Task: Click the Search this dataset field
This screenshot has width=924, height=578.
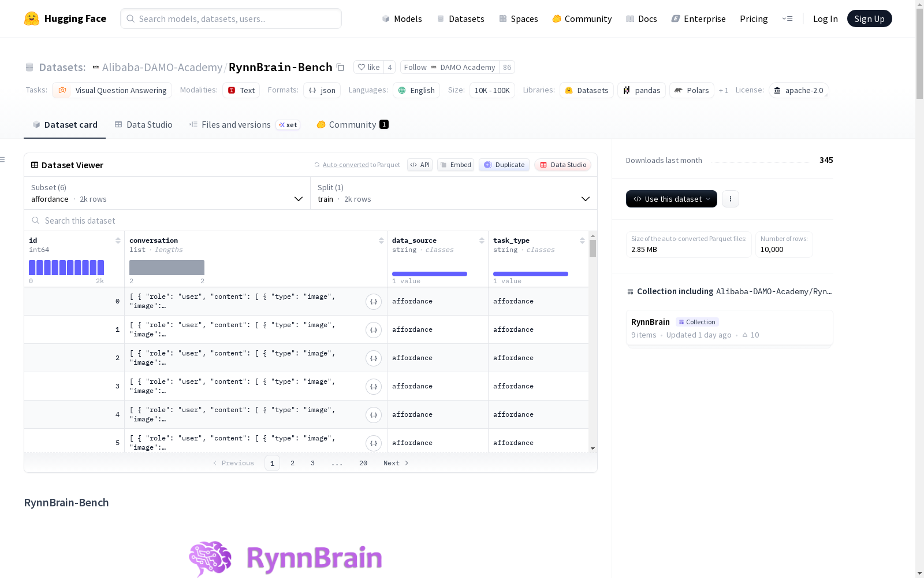Action: [x=311, y=220]
